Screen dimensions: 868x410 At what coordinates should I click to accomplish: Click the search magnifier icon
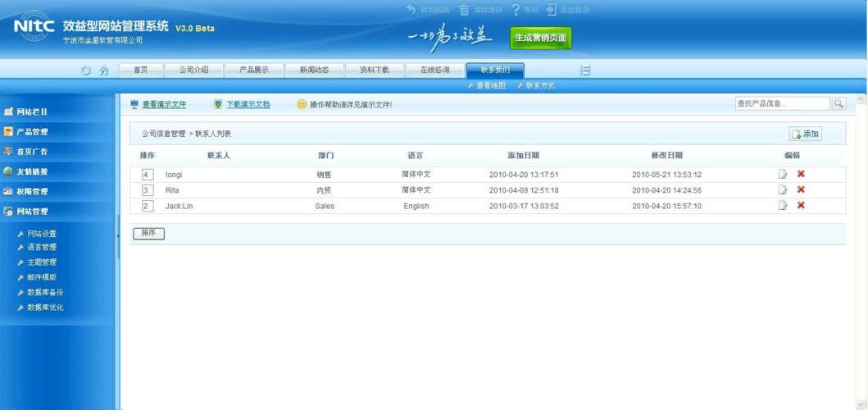838,103
